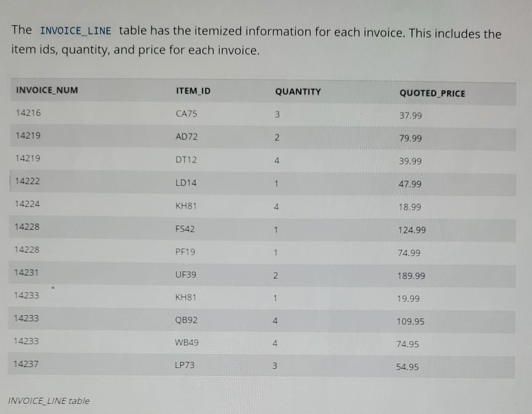
Task: Click item AD72 in the table
Action: (186, 137)
